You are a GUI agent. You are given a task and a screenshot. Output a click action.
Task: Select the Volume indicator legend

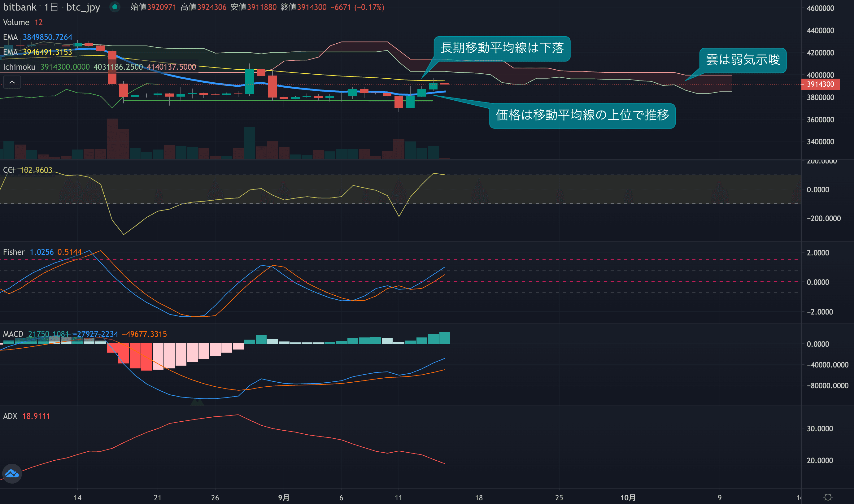tap(16, 22)
